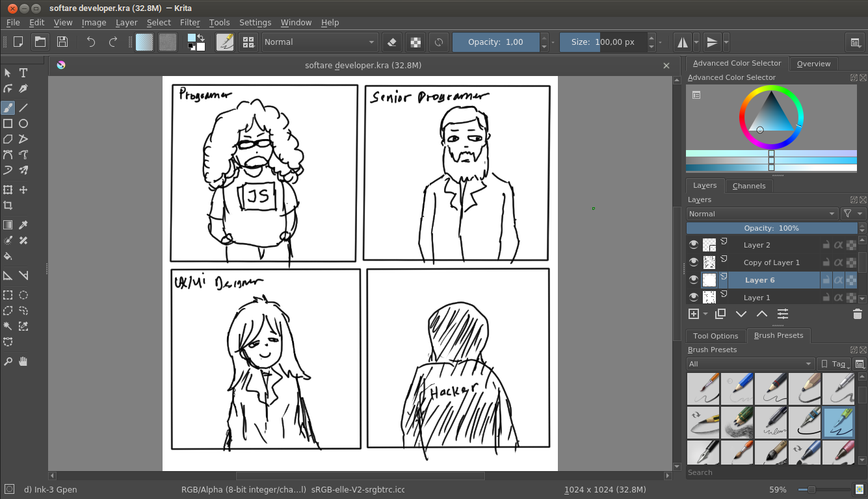Click the Undo arrow in the toolbar
The image size is (868, 499).
coord(91,42)
